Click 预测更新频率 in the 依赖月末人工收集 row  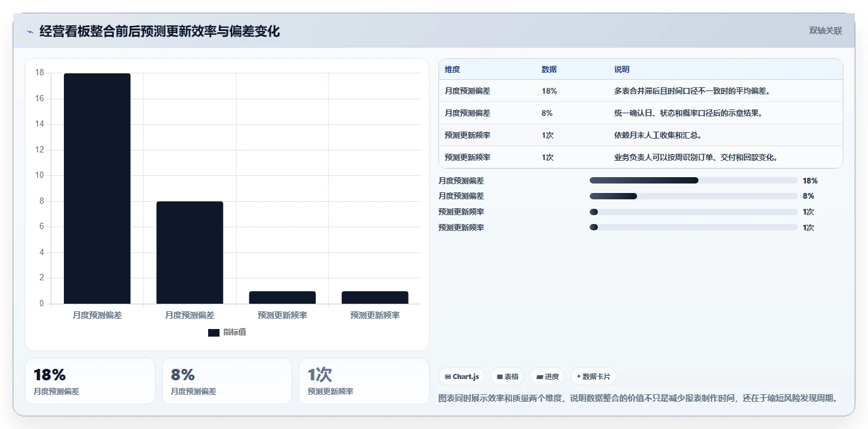[x=468, y=135]
